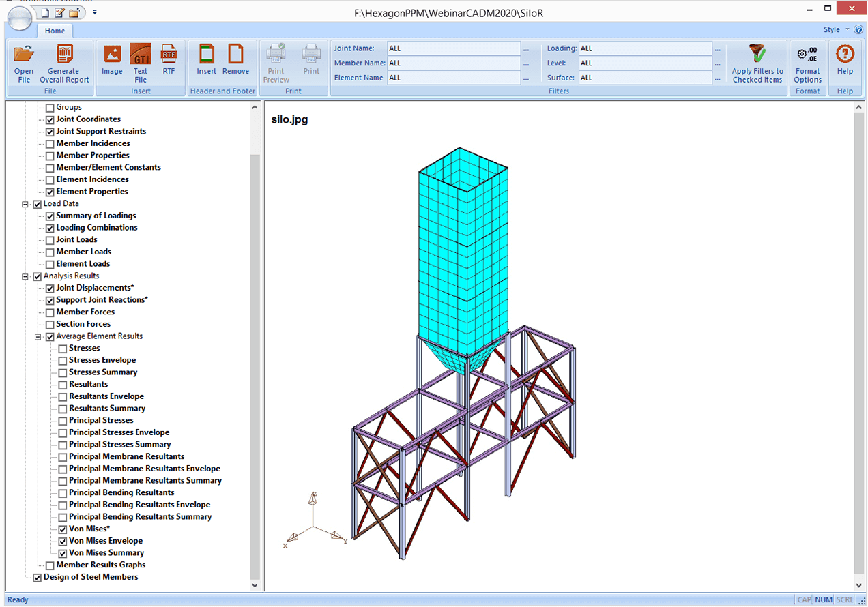Click the RTF insert icon

(x=169, y=55)
